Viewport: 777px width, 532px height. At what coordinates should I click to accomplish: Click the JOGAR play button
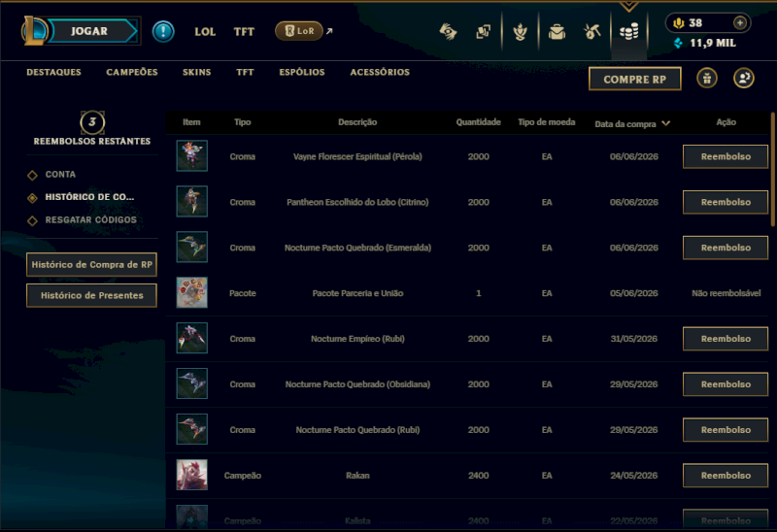click(x=92, y=31)
